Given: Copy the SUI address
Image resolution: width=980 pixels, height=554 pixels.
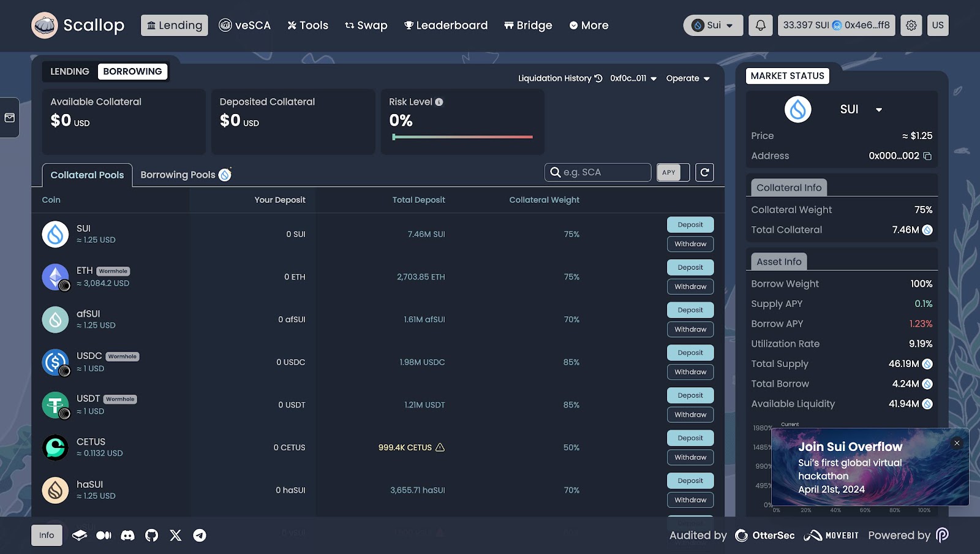Looking at the screenshot, I should click(927, 156).
